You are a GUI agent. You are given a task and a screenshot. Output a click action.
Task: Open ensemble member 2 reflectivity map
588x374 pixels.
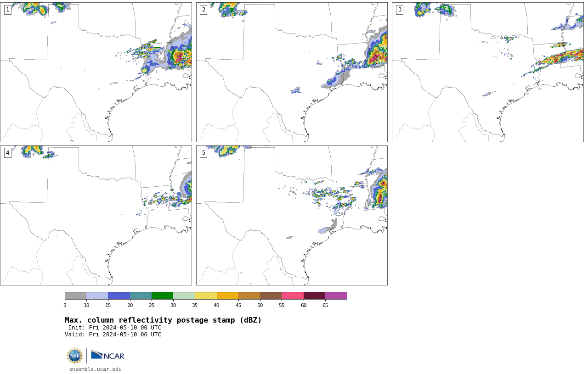click(x=292, y=72)
